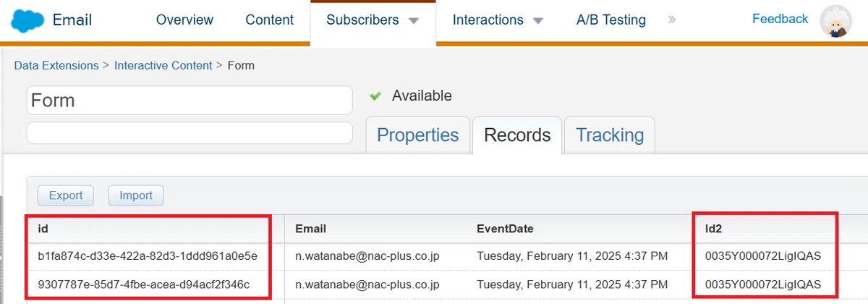Switch to the Tracking tab

[610, 135]
